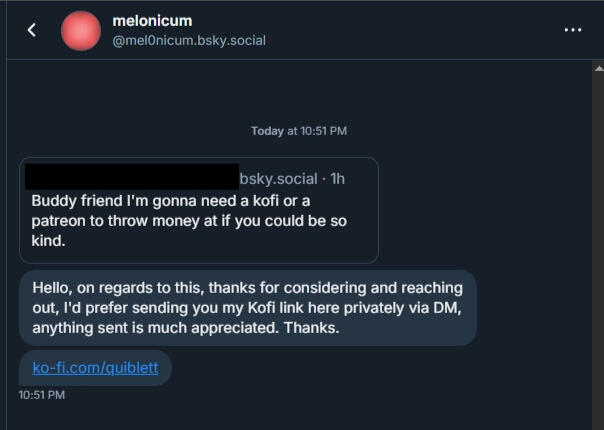Click melonicum's blurred red avatar
The width and height of the screenshot is (604, 430).
click(x=81, y=31)
